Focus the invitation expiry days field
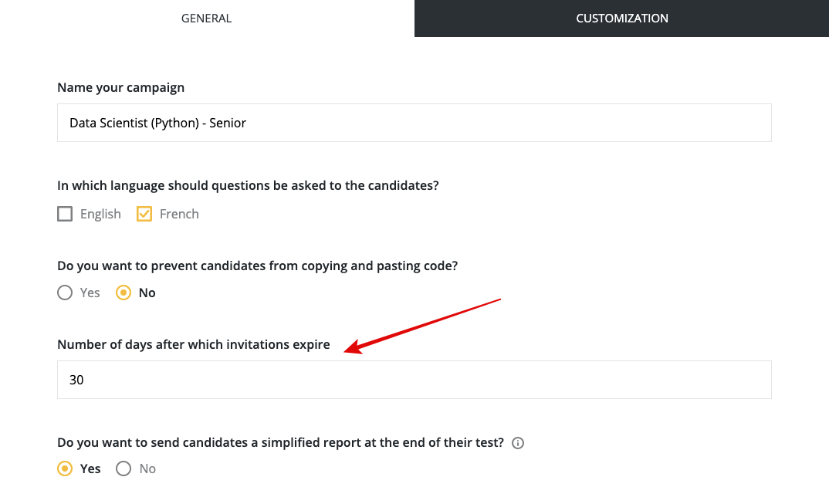The width and height of the screenshot is (829, 504). click(x=414, y=380)
